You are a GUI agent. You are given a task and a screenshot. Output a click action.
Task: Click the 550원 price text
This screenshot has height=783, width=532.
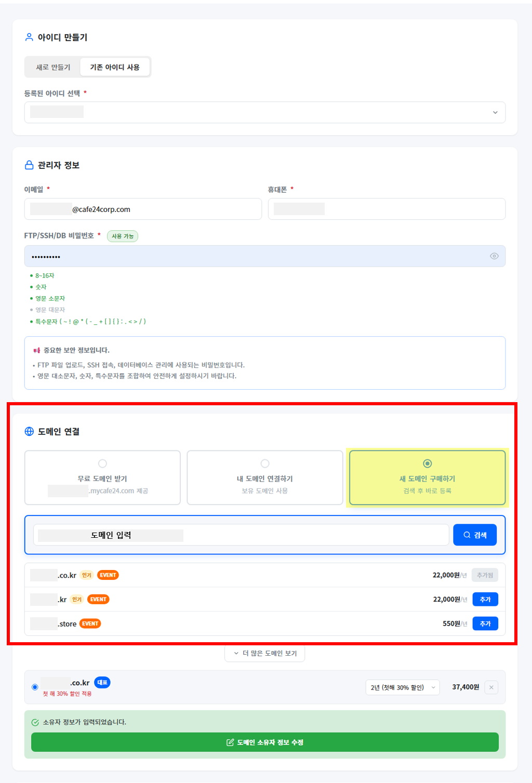tap(451, 623)
